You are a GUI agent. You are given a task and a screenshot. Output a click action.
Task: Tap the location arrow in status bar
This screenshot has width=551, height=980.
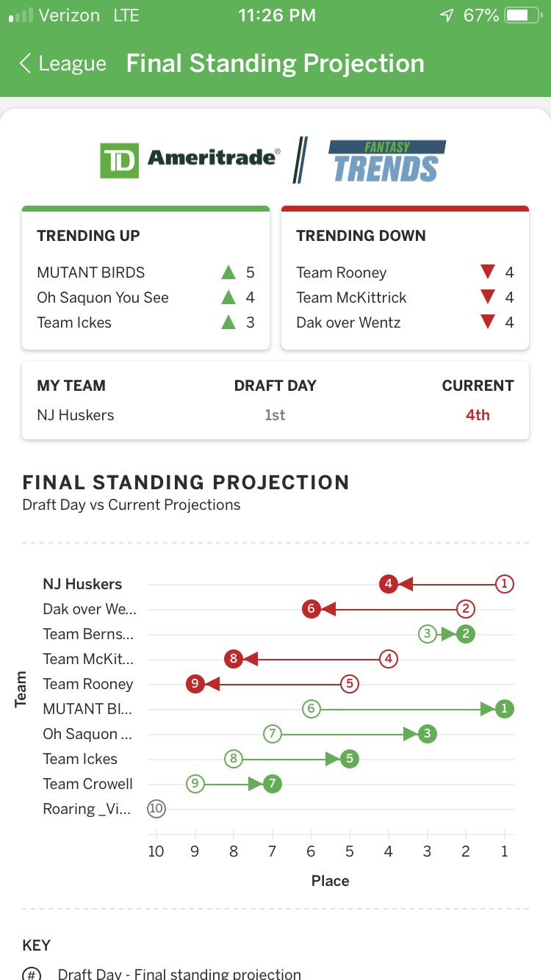446,15
